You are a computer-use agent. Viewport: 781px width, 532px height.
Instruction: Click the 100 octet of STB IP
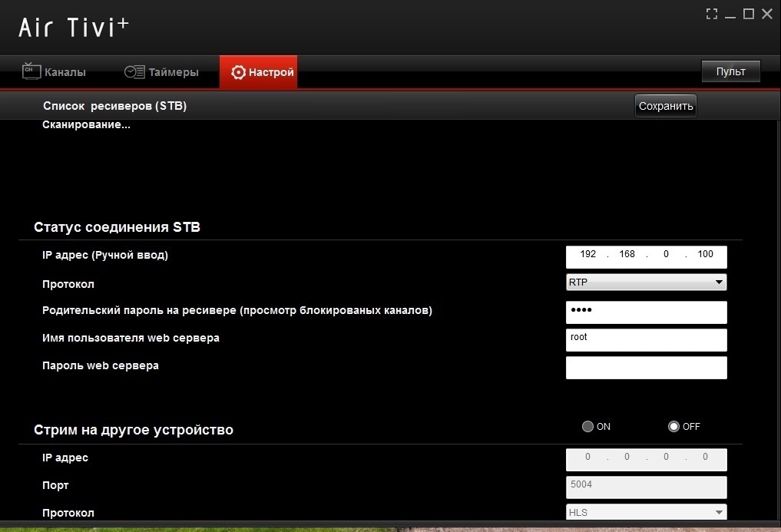coord(705,254)
